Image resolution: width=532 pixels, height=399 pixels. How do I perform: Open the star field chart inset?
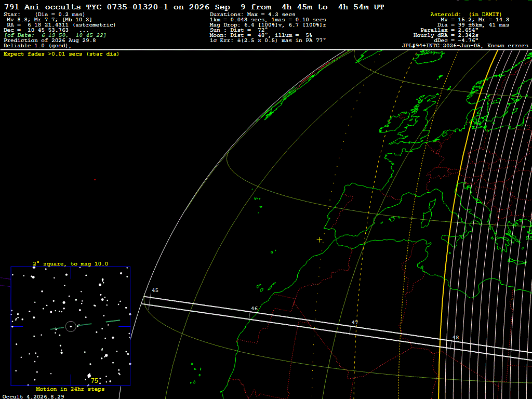(x=71, y=326)
